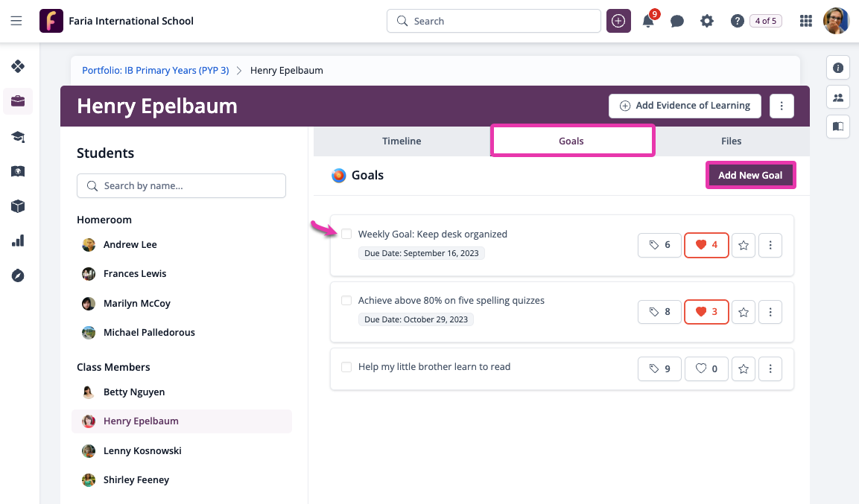Open the graduation cap icon in sidebar

tap(18, 136)
